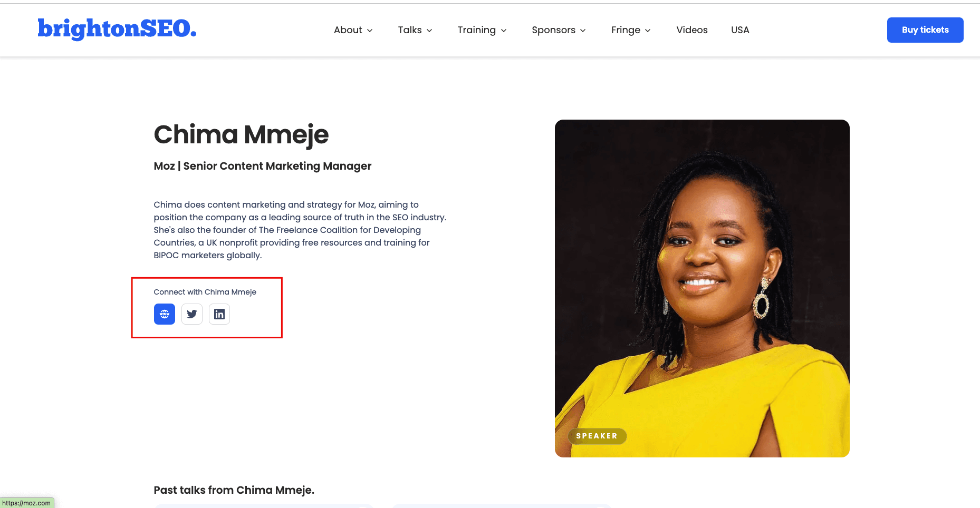This screenshot has width=980, height=508.
Task: Click the Chima Mmeje name heading
Action: pos(241,134)
